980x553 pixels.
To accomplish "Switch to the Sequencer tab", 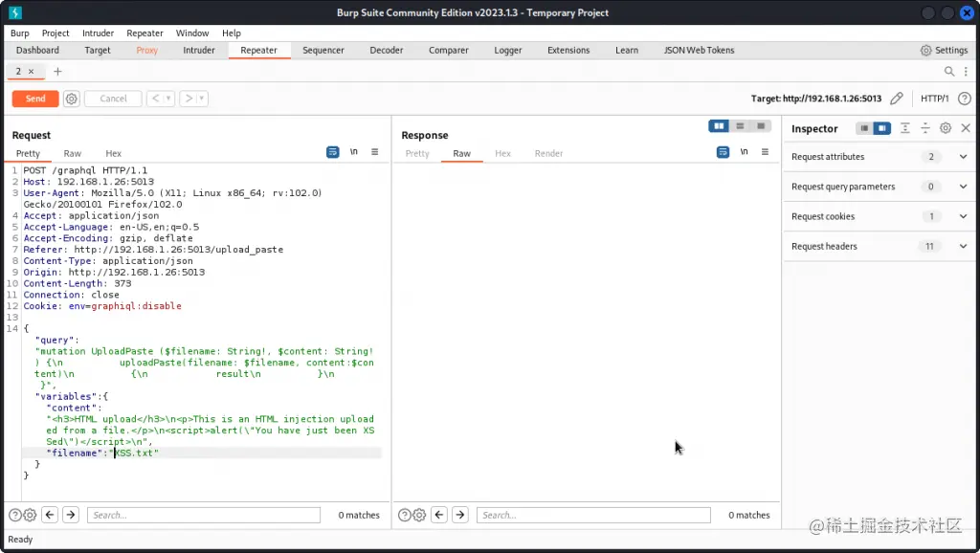I will click(x=323, y=50).
